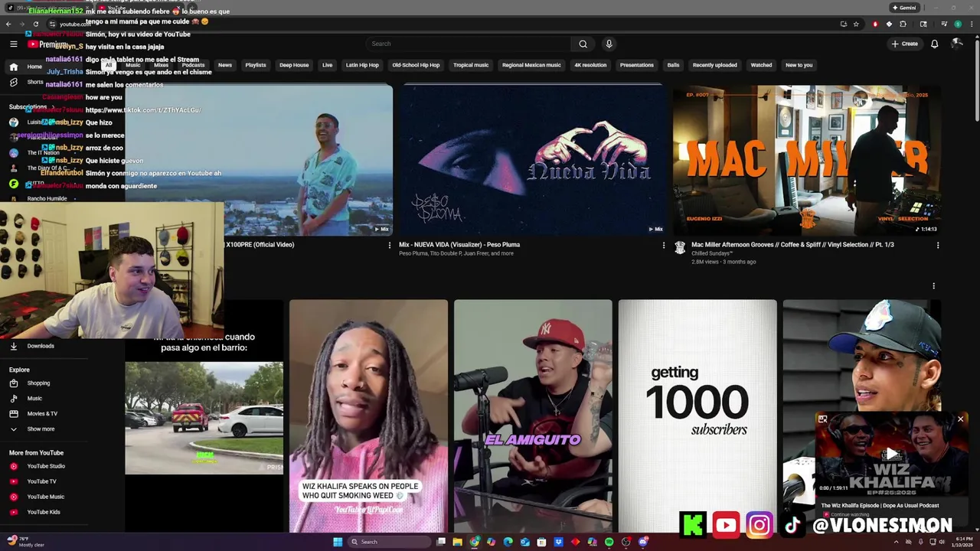Open the Mac Miller Afternoon Grooves thumbnail
Viewport: 980px width, 551px height.
point(807,160)
